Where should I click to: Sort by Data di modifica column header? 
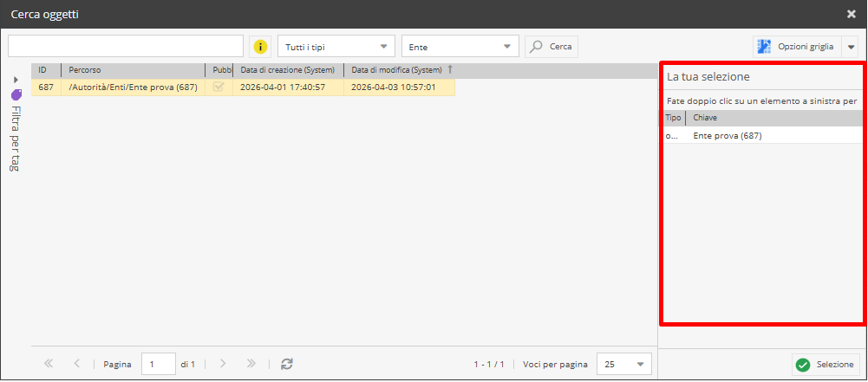coord(397,70)
